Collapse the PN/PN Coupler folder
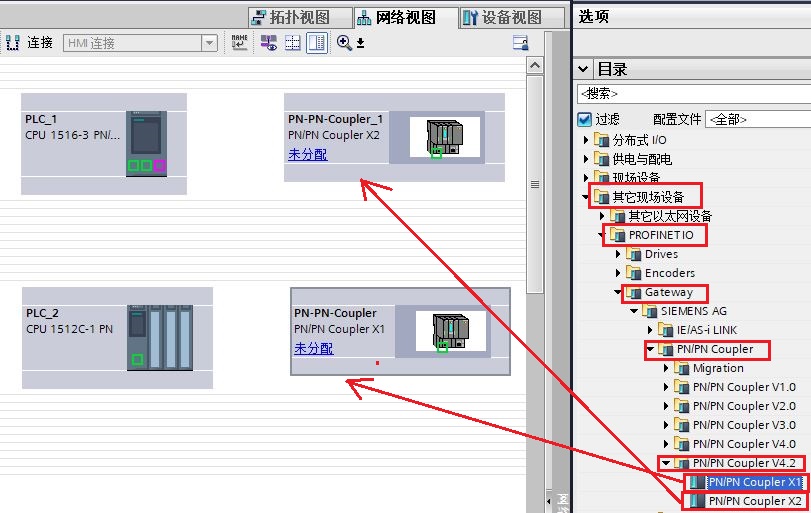 (x=650, y=349)
